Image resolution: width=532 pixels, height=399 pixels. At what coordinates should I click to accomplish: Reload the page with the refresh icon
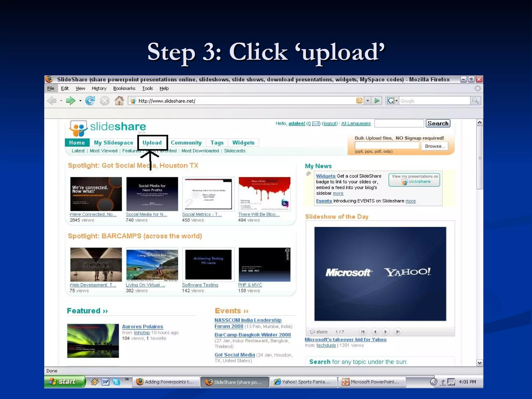coord(90,101)
